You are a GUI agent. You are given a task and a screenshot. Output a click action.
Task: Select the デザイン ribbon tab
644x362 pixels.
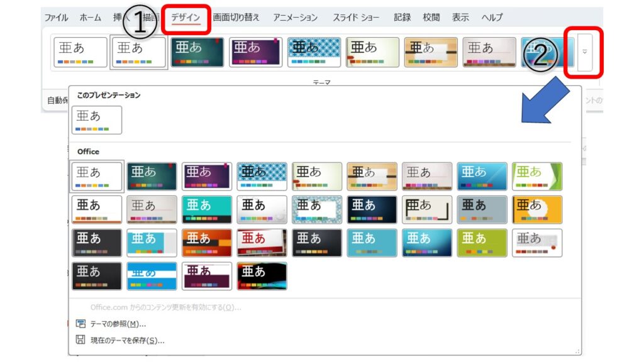(x=186, y=18)
